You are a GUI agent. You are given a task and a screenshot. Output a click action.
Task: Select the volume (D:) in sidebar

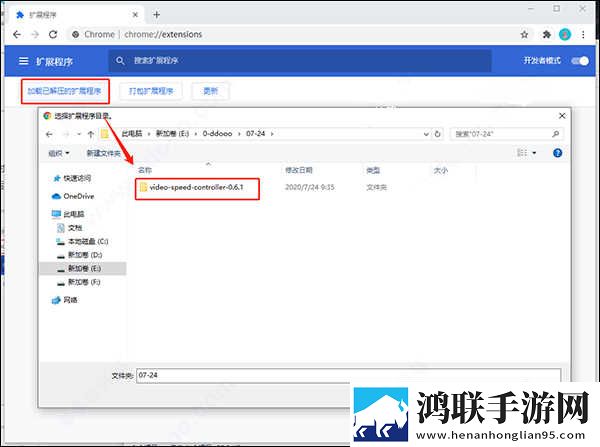click(x=79, y=254)
